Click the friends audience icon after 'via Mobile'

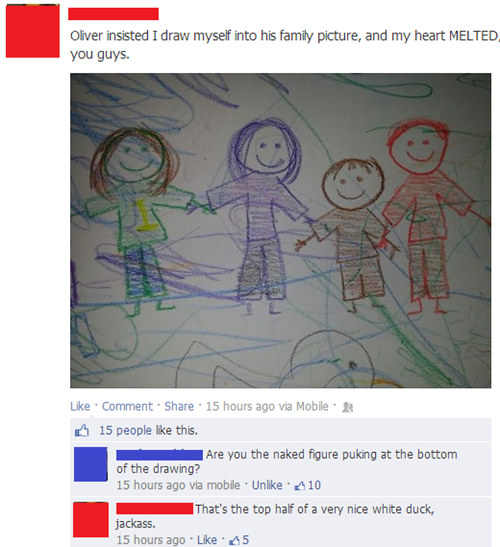347,407
